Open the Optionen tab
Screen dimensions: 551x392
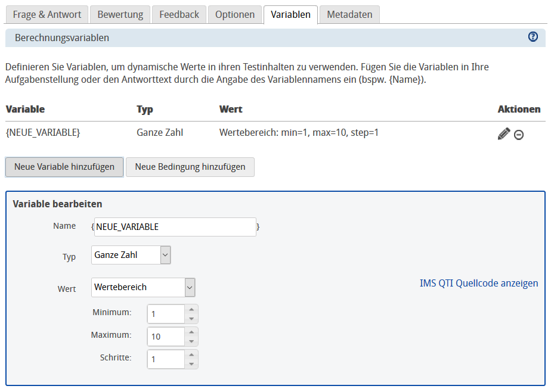(234, 14)
